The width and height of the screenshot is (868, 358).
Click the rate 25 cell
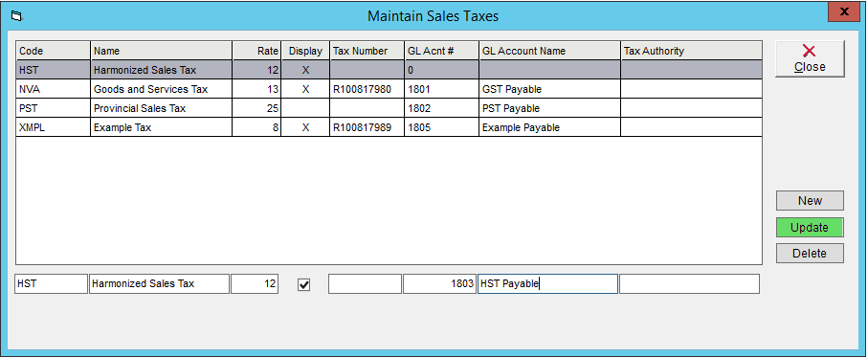pos(256,108)
